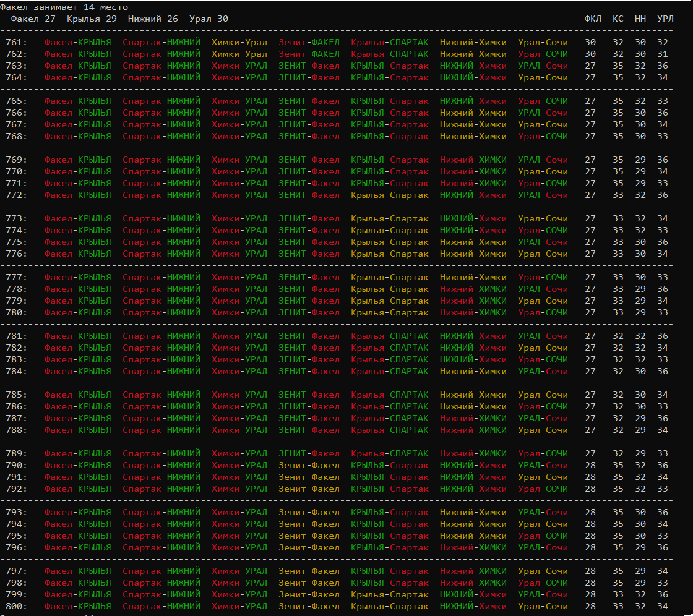Click row number '777:'
This screenshot has height=616, width=693.
(x=16, y=278)
